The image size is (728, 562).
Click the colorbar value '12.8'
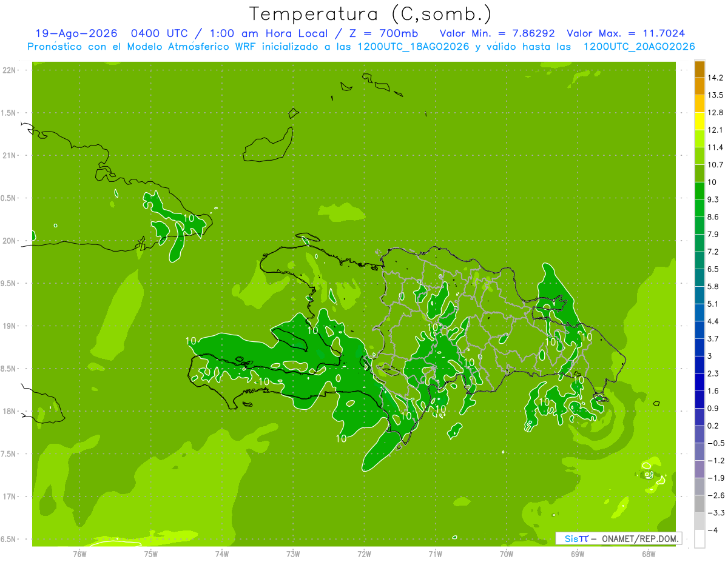[x=715, y=113]
